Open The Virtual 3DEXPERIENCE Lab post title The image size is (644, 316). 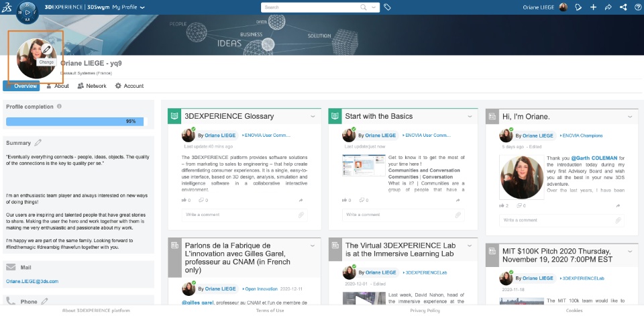pos(400,250)
